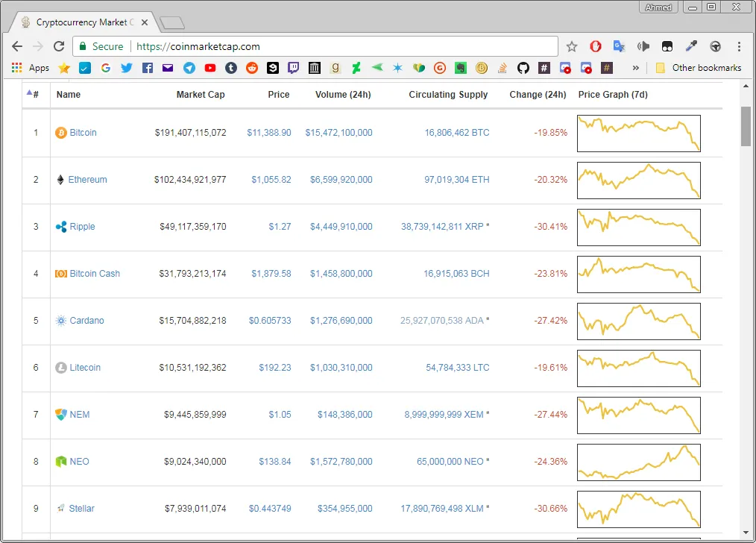Open the Goodreads bookmark

[x=335, y=68]
